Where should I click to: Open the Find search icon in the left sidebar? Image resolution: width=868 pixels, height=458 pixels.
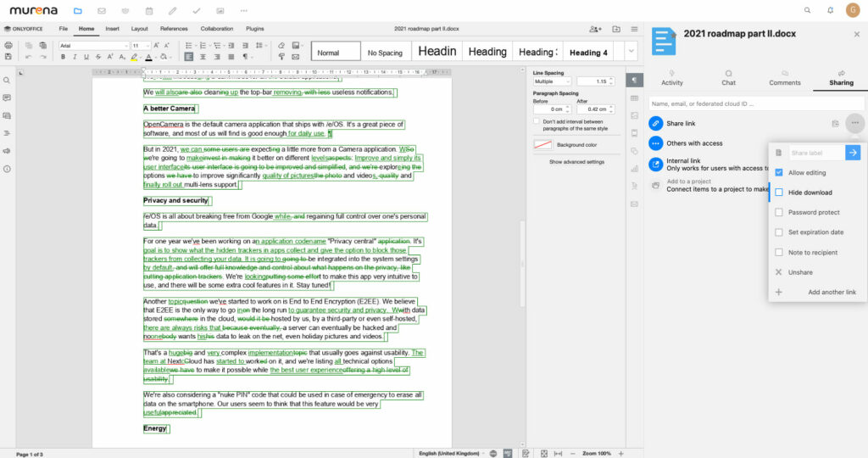[7, 81]
